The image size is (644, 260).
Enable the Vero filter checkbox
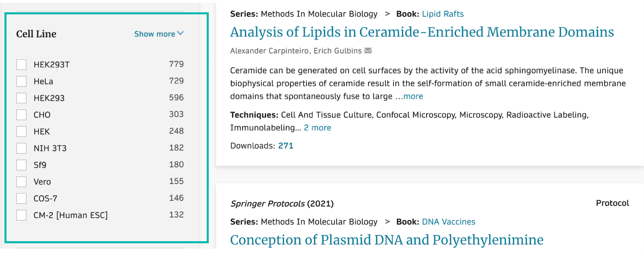21,182
